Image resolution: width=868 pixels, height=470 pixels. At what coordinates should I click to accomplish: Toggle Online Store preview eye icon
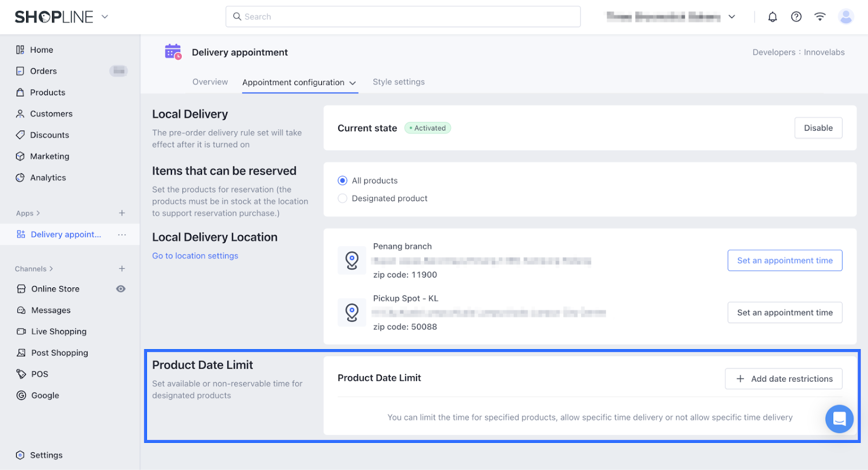pyautogui.click(x=121, y=289)
